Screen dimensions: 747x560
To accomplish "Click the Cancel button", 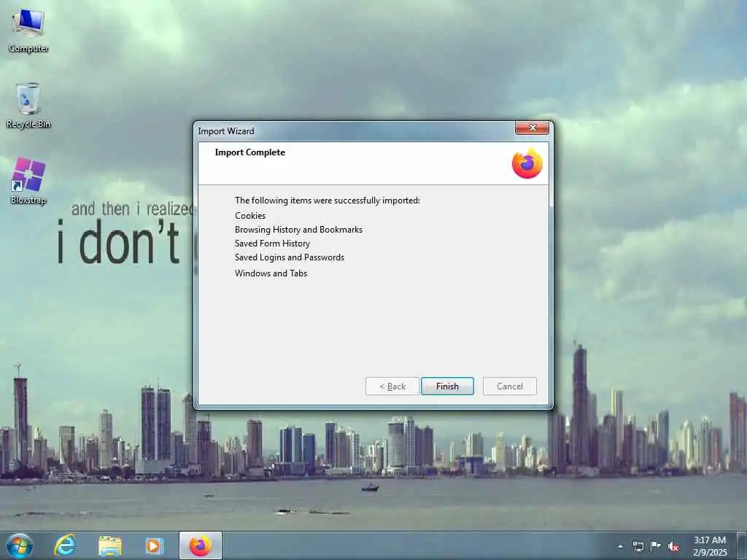I will (510, 386).
